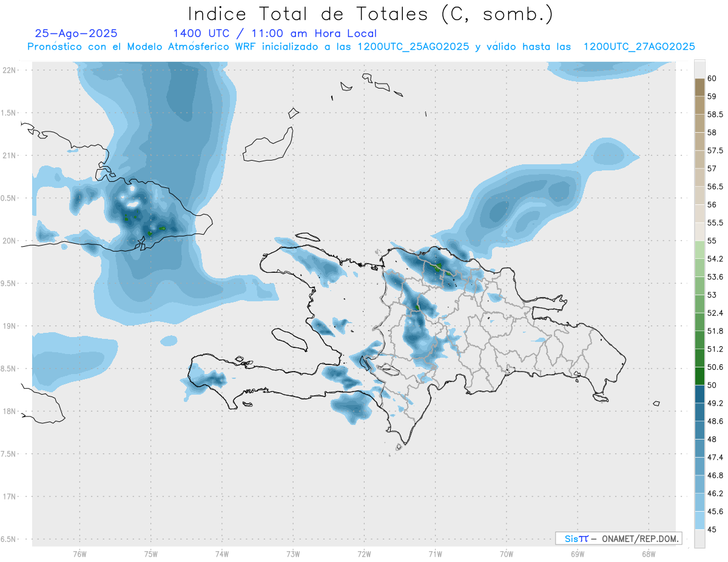Click the pale green swatch between 54.2 and 55
The height and width of the screenshot is (562, 728).
[x=699, y=250]
